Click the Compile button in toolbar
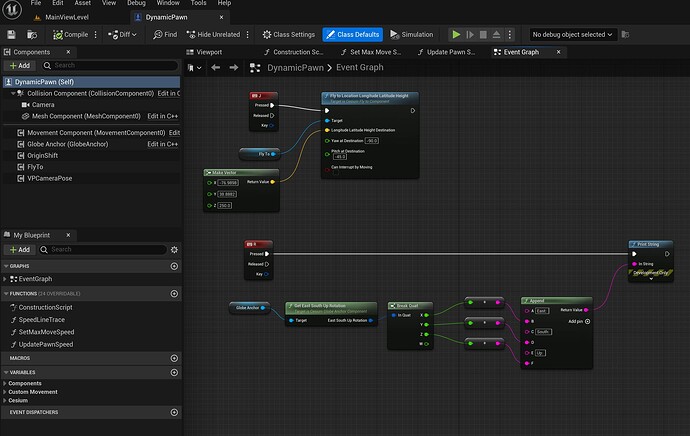The width and height of the screenshot is (690, 436). [x=70, y=34]
